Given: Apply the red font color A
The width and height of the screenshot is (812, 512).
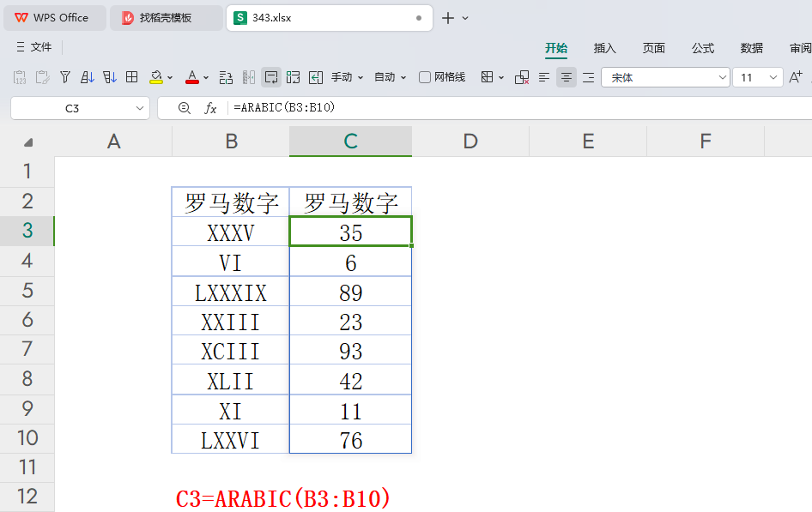Looking at the screenshot, I should click(192, 77).
